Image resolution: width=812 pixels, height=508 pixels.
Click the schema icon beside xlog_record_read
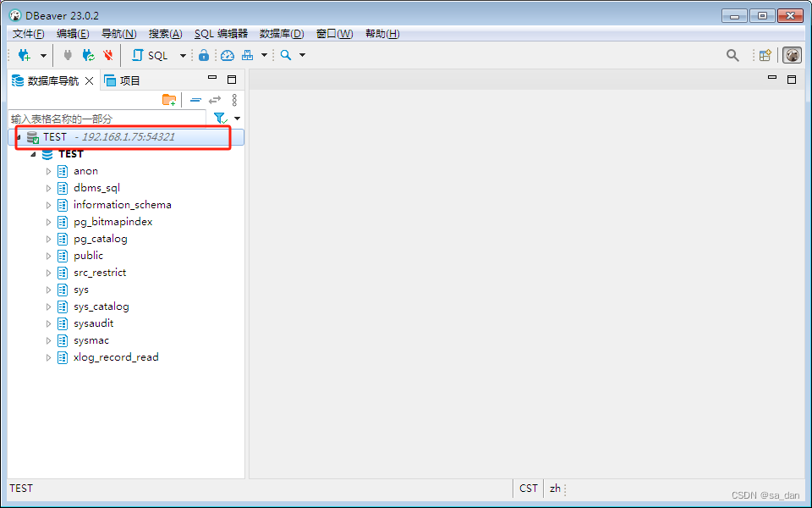63,357
